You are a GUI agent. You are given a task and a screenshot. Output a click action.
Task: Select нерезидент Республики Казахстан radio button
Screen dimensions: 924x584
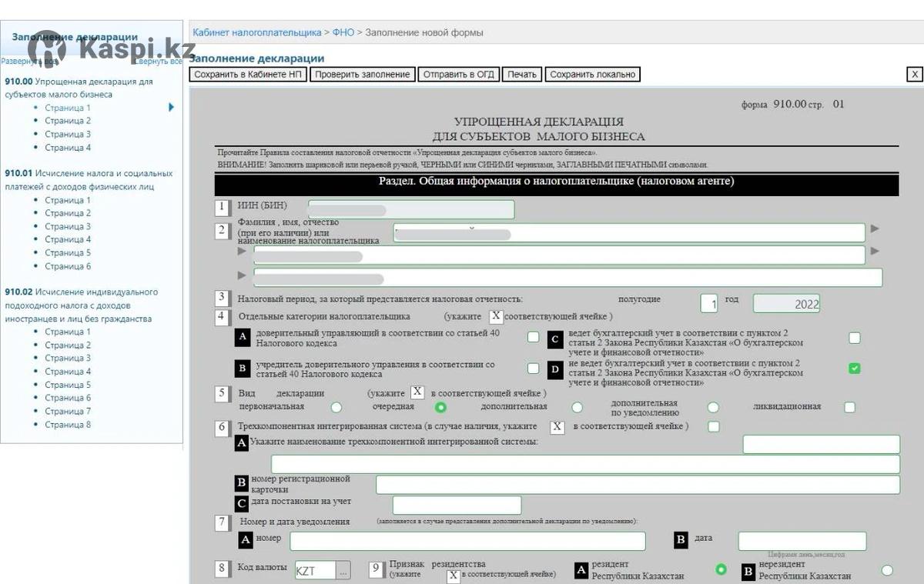click(x=887, y=570)
